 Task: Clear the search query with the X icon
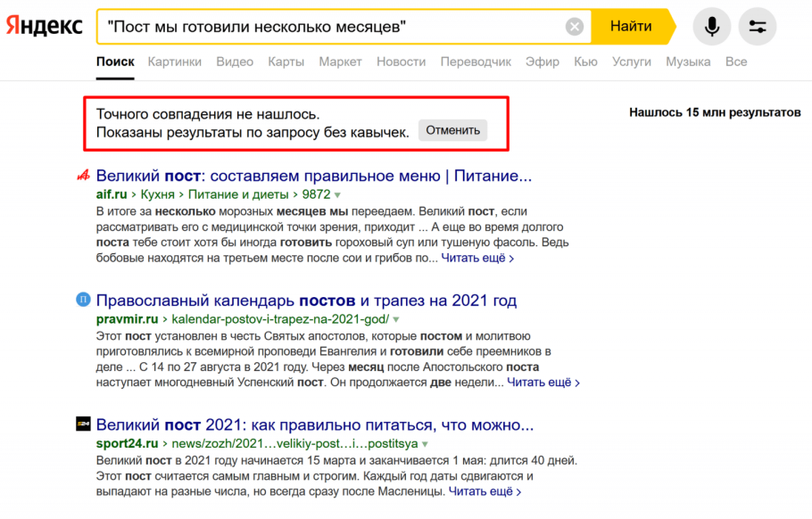pyautogui.click(x=575, y=25)
